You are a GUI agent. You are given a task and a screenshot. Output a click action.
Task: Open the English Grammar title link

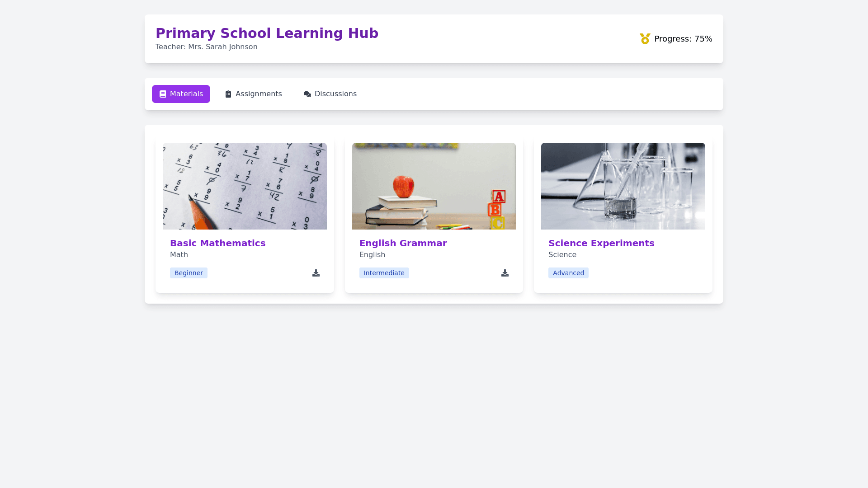click(x=403, y=243)
